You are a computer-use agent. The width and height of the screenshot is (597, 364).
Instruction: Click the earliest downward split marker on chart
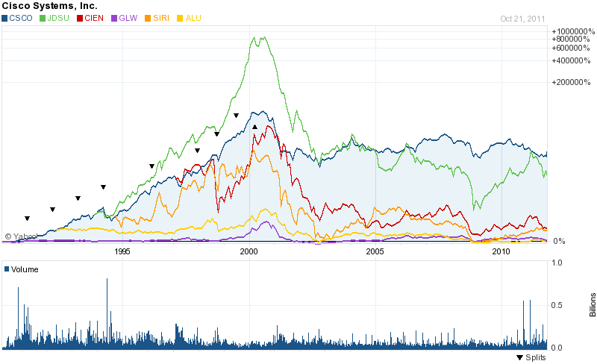pyautogui.click(x=28, y=219)
